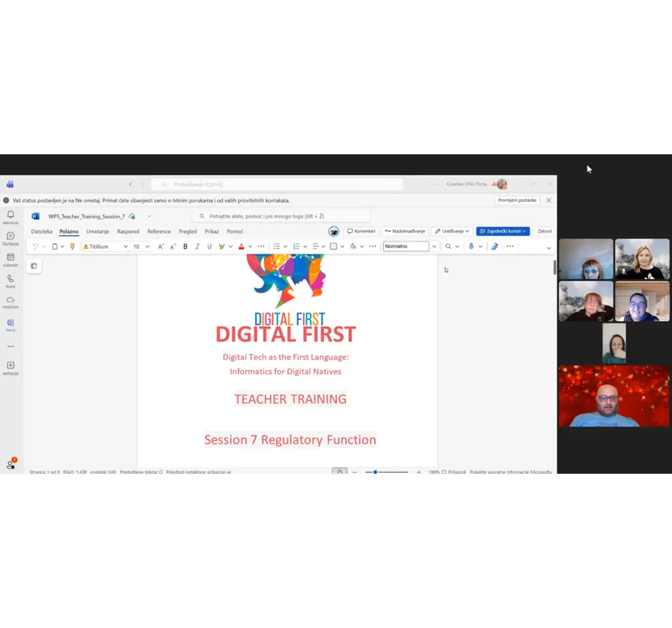The width and height of the screenshot is (672, 628).
Task: Increase font size with larger A icon
Action: tap(161, 246)
